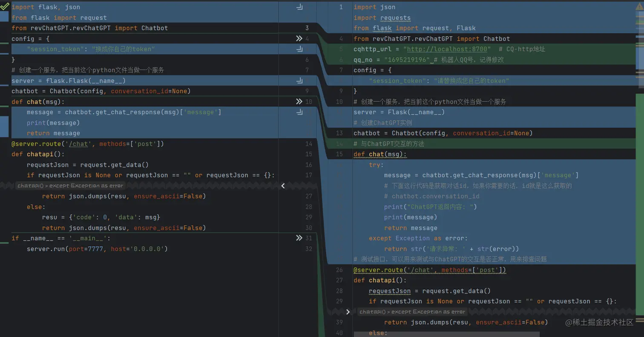This screenshot has width=644, height=337.
Task: Click 'return message' in left pane
Action: (x=53, y=133)
